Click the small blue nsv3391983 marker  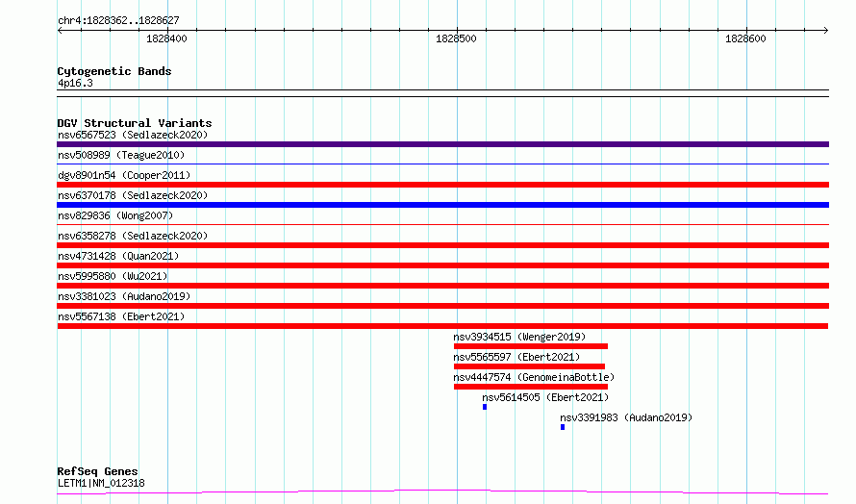coord(563,427)
